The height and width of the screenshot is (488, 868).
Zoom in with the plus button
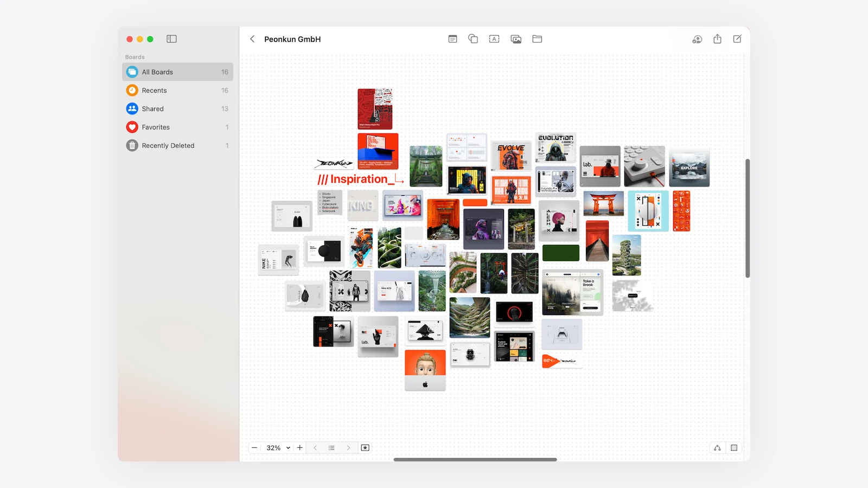point(299,448)
